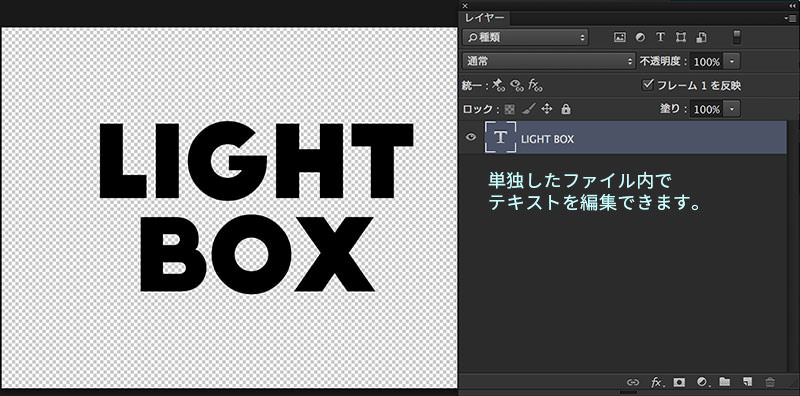Toggle the layer filtering on/off switch
The width and height of the screenshot is (800, 396).
pos(737,37)
